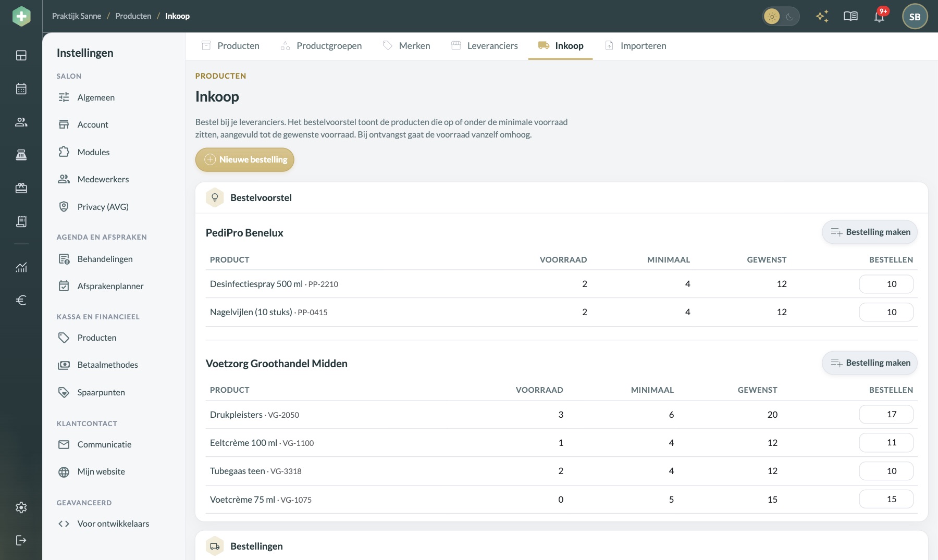Edit the order quantity for Voetcrème 75 ml
Image resolution: width=938 pixels, height=560 pixels.
click(886, 499)
